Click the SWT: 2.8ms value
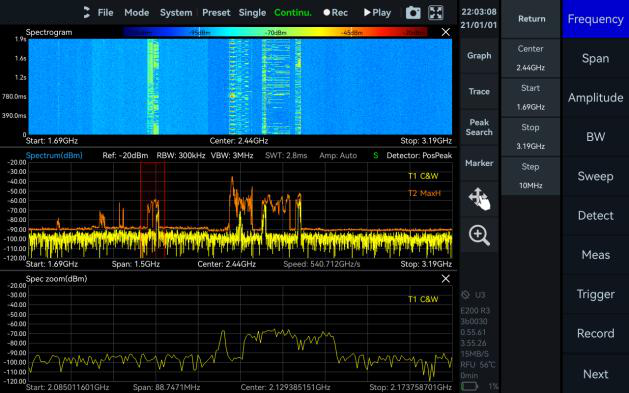This screenshot has height=393, width=629. click(286, 156)
